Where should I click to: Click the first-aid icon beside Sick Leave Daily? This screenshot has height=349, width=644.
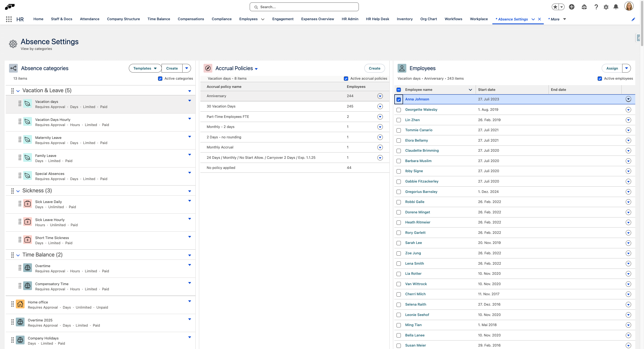[28, 204]
